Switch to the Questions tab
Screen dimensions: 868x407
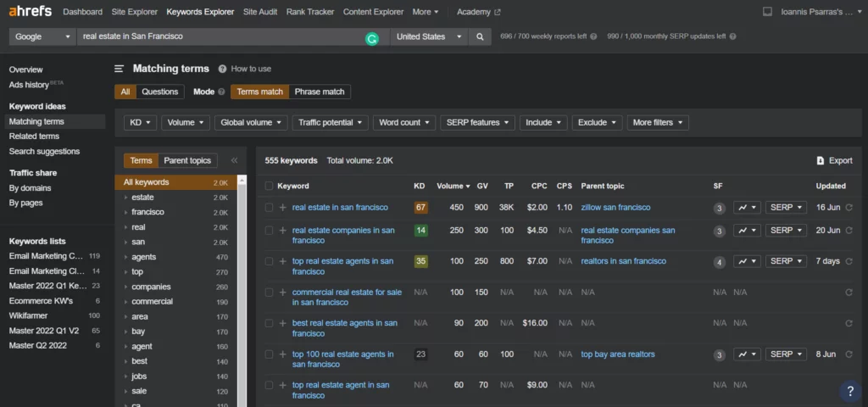[160, 92]
